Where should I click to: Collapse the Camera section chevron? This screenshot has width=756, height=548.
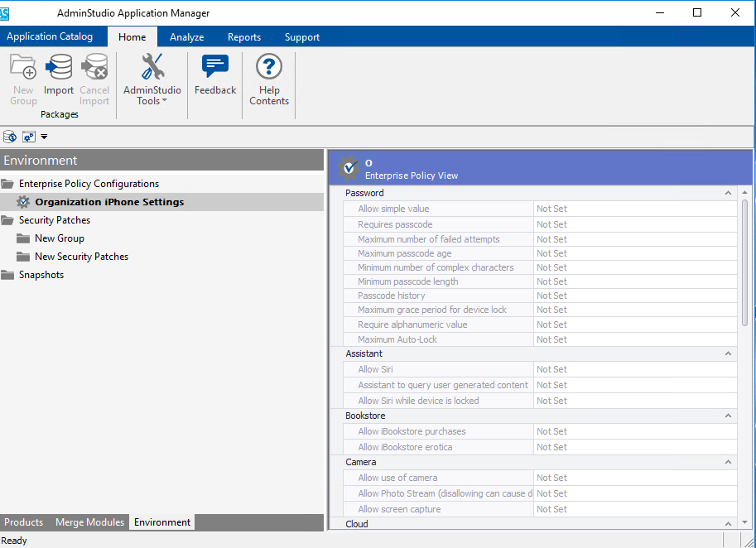point(728,462)
